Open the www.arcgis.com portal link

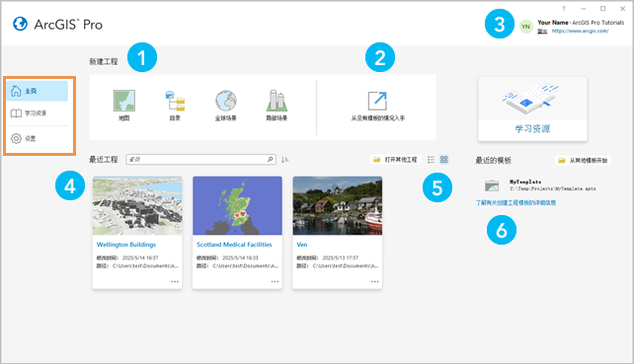(x=580, y=32)
